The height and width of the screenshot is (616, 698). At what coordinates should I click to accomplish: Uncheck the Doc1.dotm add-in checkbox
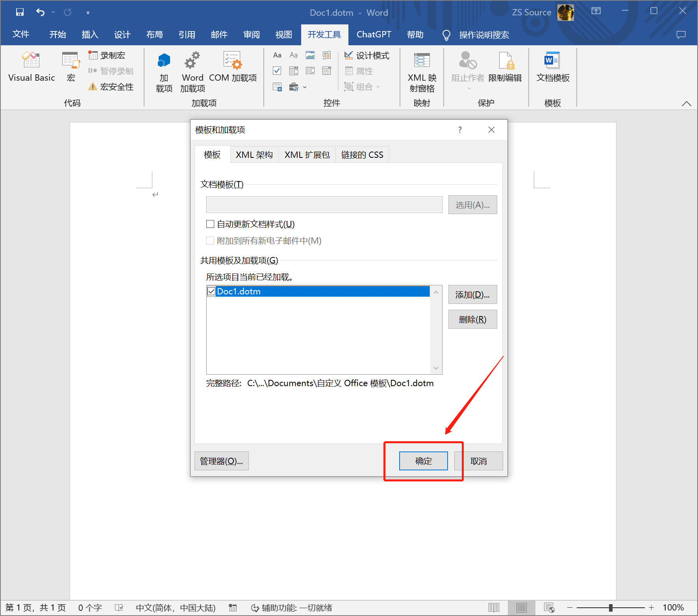coord(211,291)
